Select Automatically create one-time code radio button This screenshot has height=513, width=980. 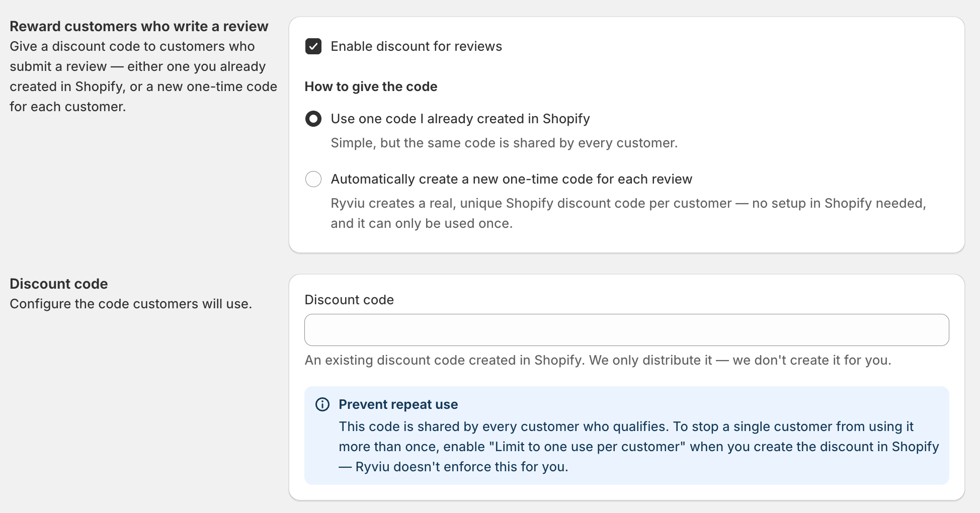pos(313,179)
